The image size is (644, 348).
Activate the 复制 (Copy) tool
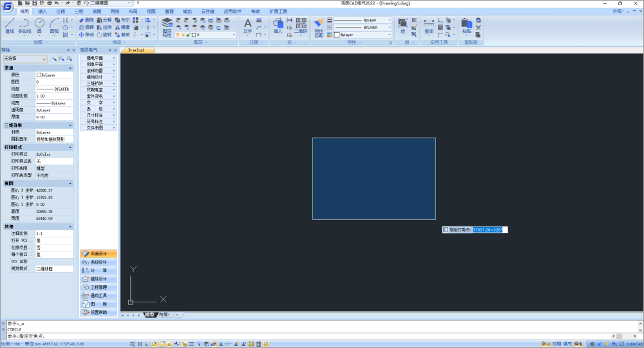pyautogui.click(x=122, y=35)
